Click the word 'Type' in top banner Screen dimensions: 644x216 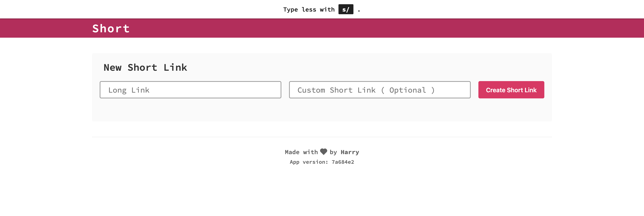[290, 10]
